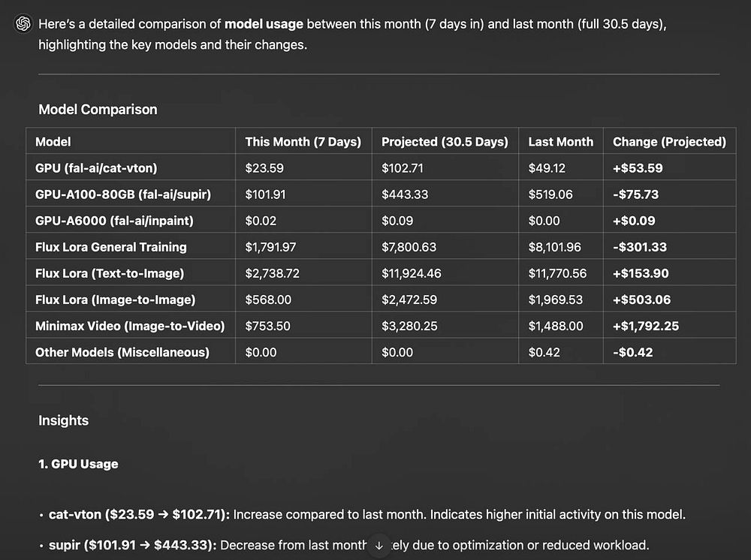Click the Minimax Video (Image-to-Video) row label

130,326
